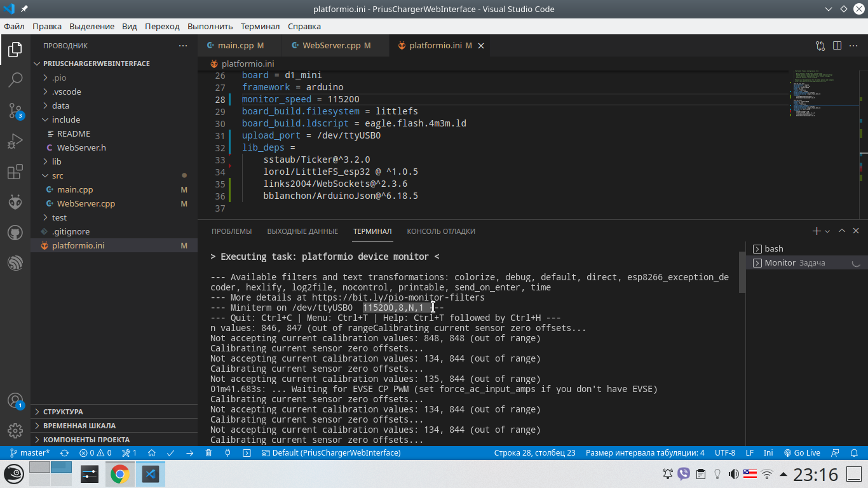Open the Терминал menu in menu bar
The width and height of the screenshot is (868, 488).
[260, 26]
